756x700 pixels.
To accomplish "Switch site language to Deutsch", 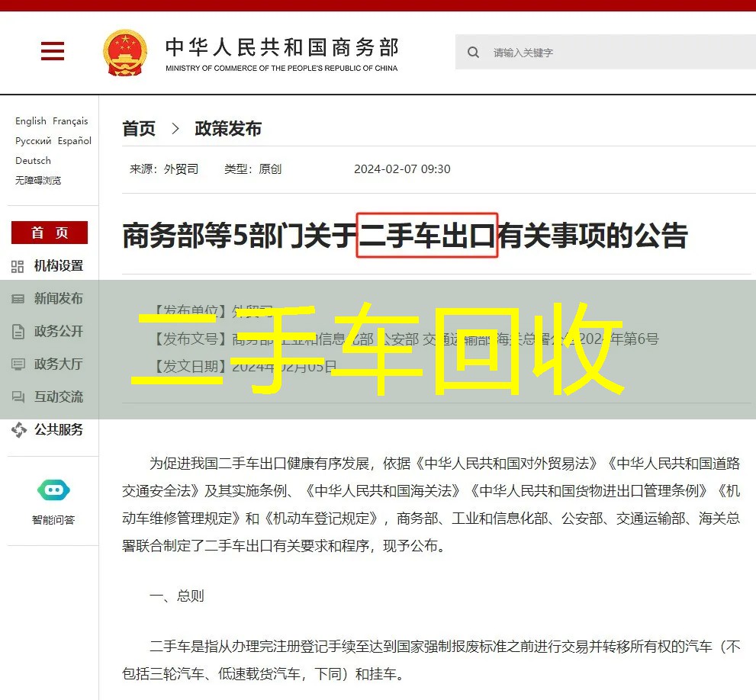I will (33, 161).
